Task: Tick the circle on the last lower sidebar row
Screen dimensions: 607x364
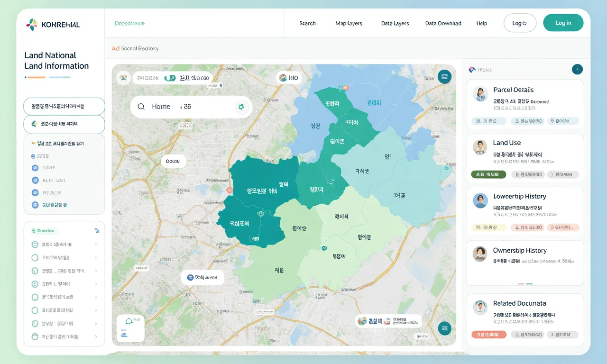Action: coord(35,337)
